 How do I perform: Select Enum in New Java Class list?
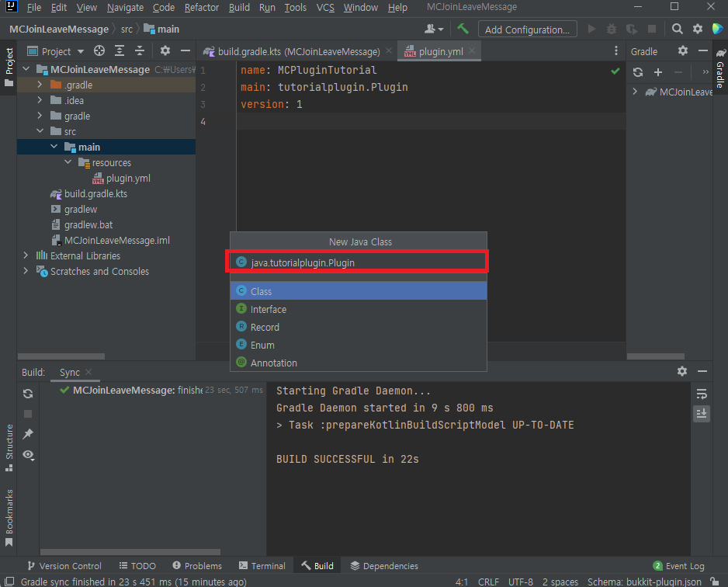359,345
